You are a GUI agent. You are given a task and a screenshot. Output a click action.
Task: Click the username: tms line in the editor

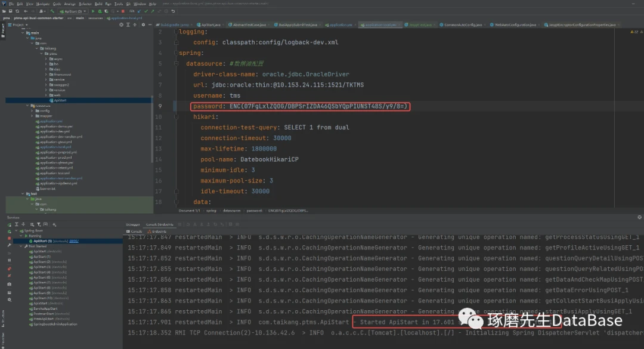coord(217,96)
